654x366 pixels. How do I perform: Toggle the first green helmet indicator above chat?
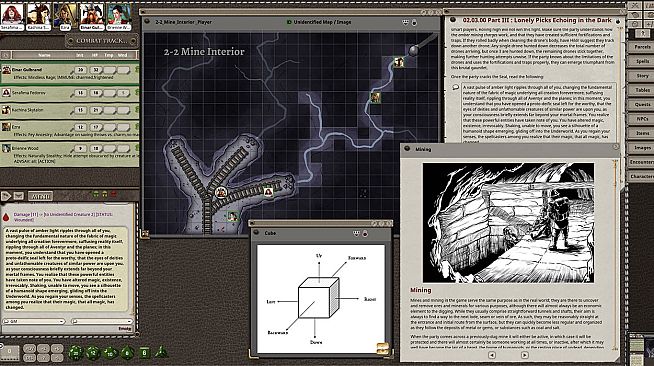coord(96,194)
